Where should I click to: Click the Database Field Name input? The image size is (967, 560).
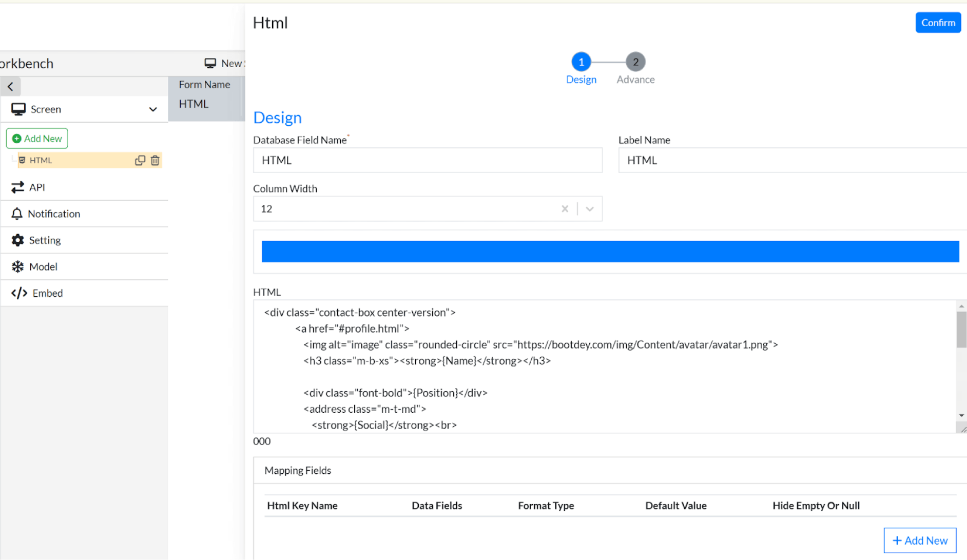427,161
